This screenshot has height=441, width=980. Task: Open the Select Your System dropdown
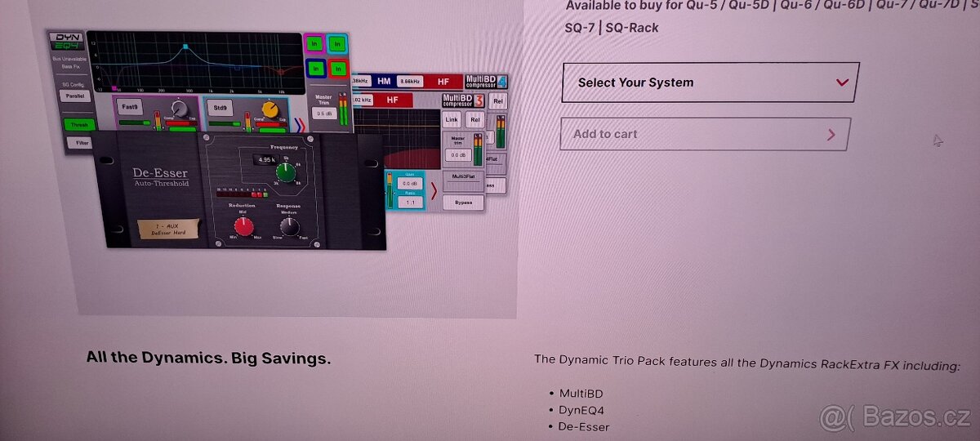(x=710, y=82)
